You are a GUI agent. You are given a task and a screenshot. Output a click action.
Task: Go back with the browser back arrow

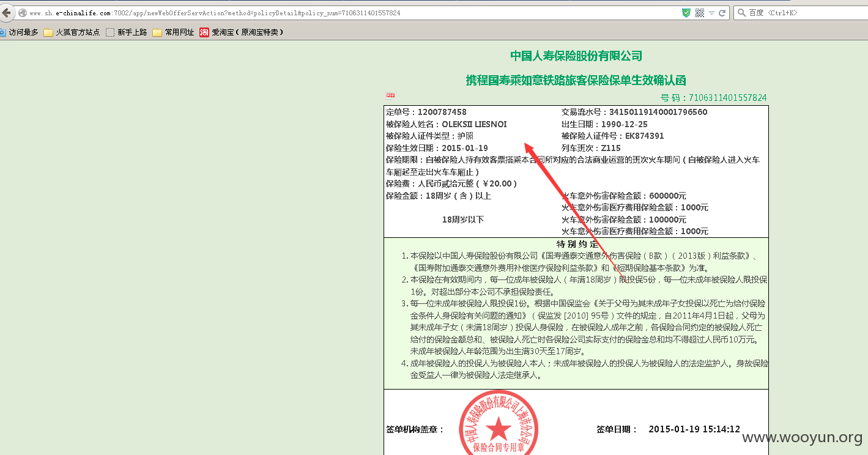pyautogui.click(x=6, y=13)
